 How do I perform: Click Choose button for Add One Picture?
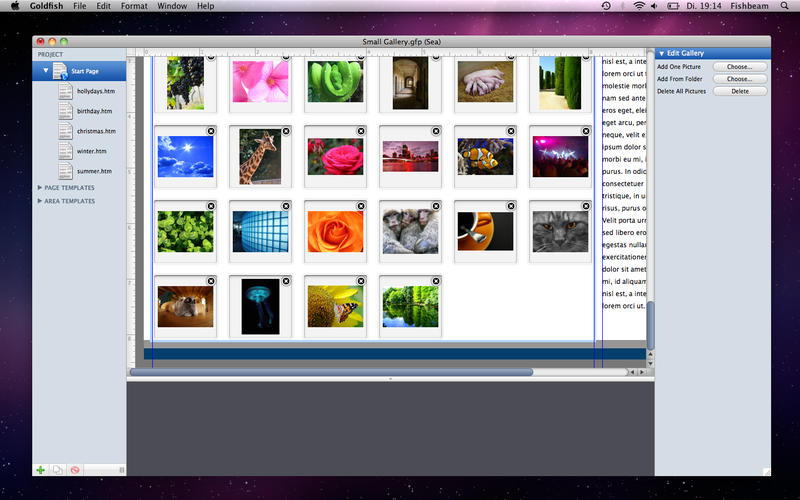pyautogui.click(x=739, y=66)
